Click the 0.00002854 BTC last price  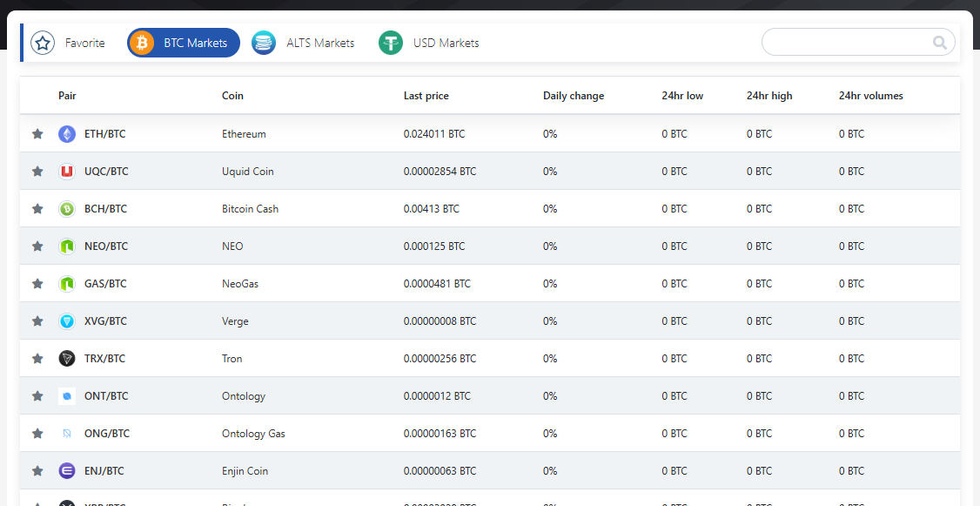440,172
